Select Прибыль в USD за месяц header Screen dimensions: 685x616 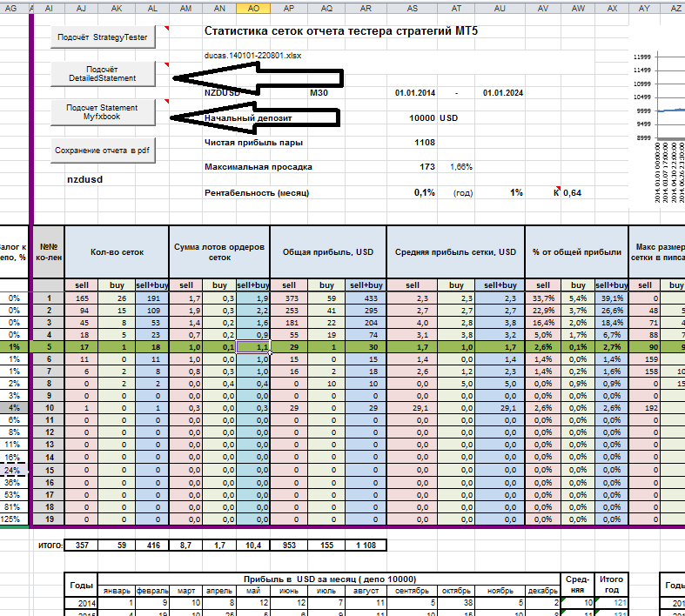click(329, 579)
